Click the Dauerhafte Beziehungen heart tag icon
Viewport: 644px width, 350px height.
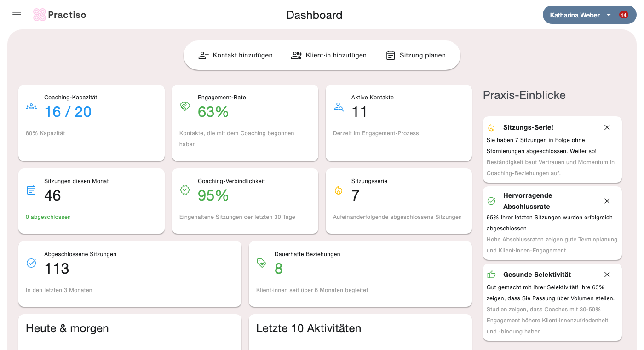pos(262,263)
